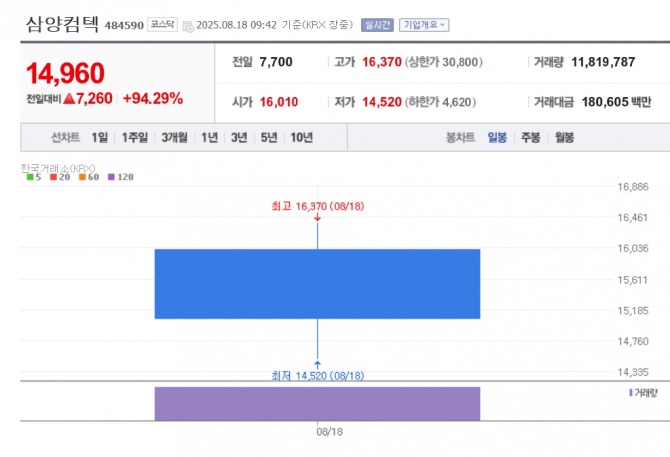Click the 전일 7,700 previous close value
Viewport: 670px width, 457px height.
coord(262,62)
